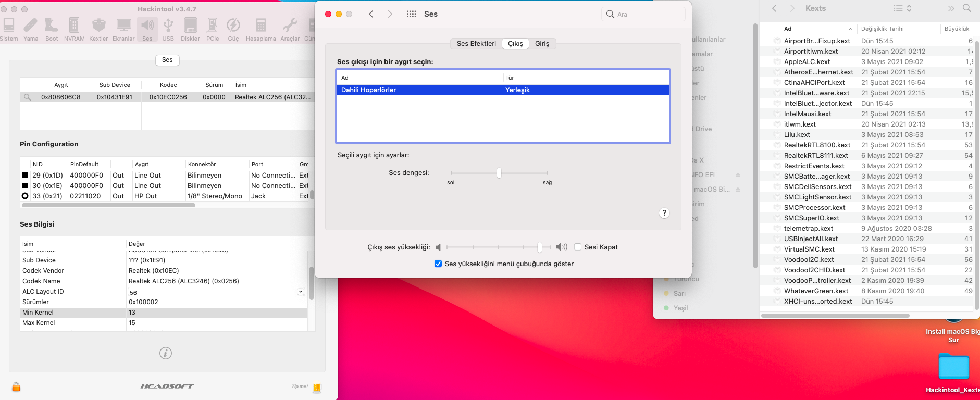Select the Ses audio toolbar icon in Hackintool
This screenshot has height=400, width=980.
[x=147, y=30]
